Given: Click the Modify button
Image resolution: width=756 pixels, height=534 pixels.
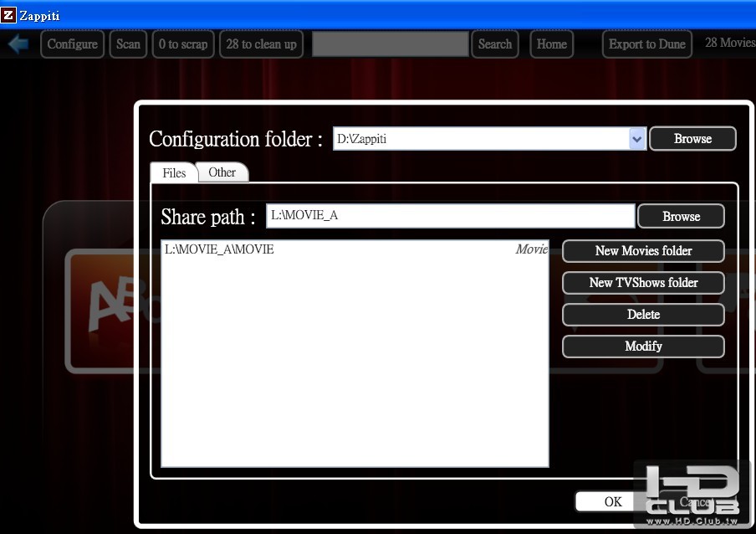Looking at the screenshot, I should [x=643, y=347].
